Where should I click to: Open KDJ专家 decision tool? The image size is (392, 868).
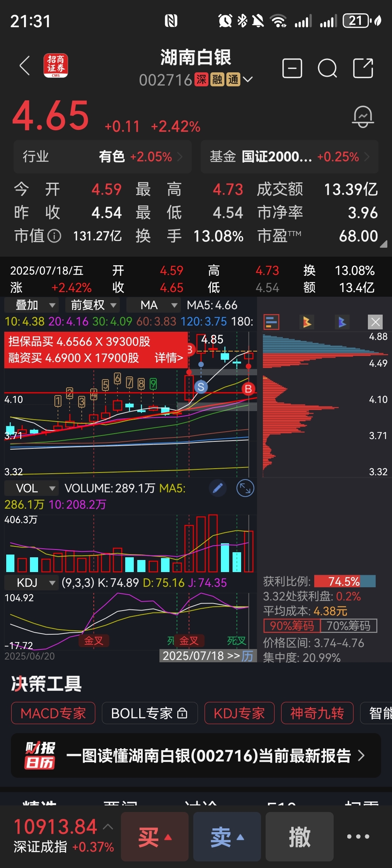point(240,713)
